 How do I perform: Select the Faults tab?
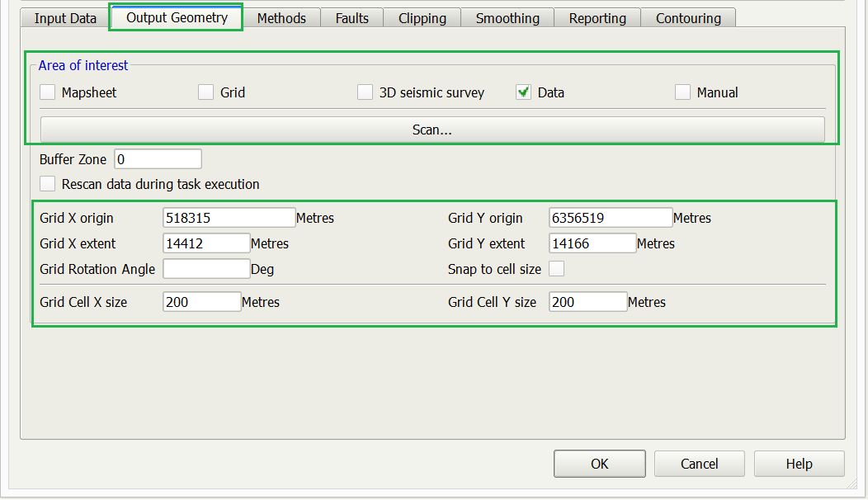pos(352,18)
